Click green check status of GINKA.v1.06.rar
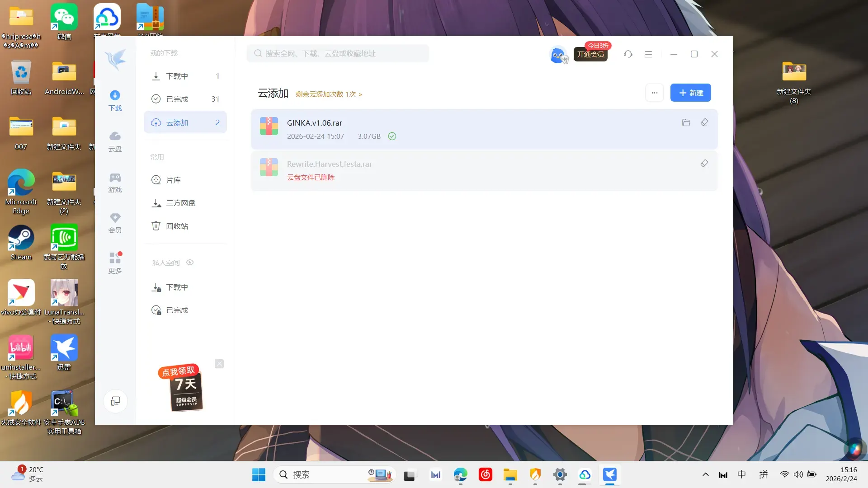868x488 pixels. (392, 136)
